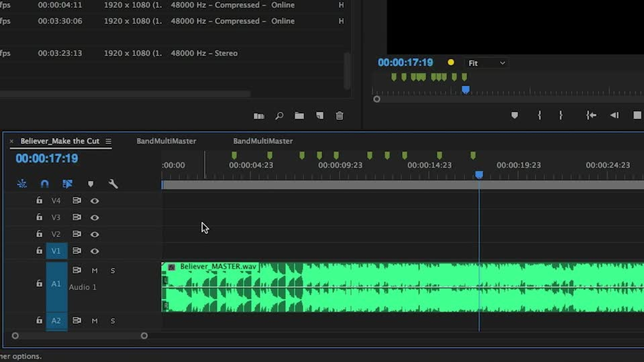Image resolution: width=644 pixels, height=362 pixels.
Task: Click Program Monitor playhead handle
Action: (x=466, y=90)
